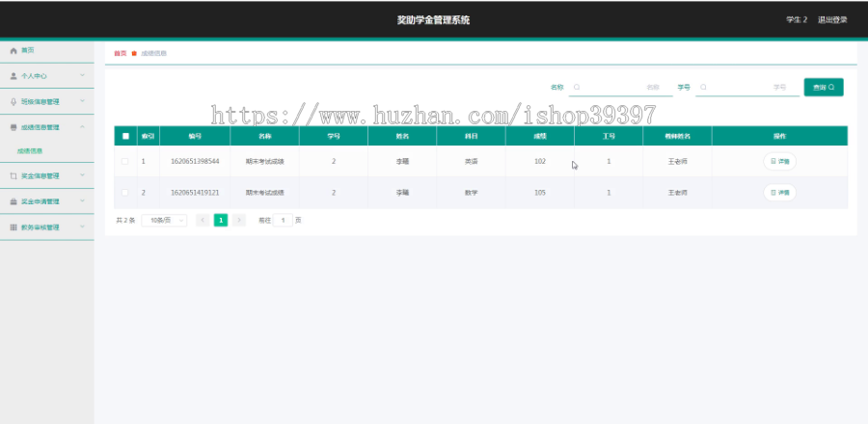Screen dimensions: 868x424
Task: Click the 工号 column header
Action: (609, 136)
